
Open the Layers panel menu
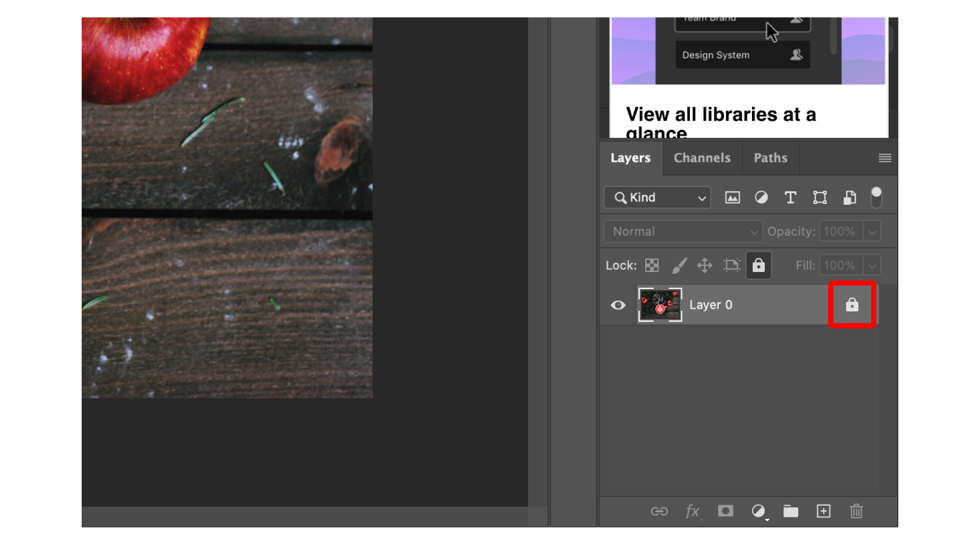click(x=885, y=158)
